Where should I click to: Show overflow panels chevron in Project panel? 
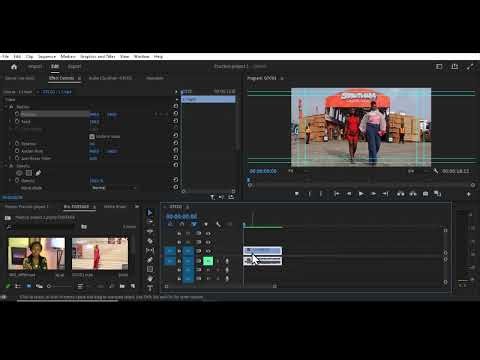click(x=137, y=207)
